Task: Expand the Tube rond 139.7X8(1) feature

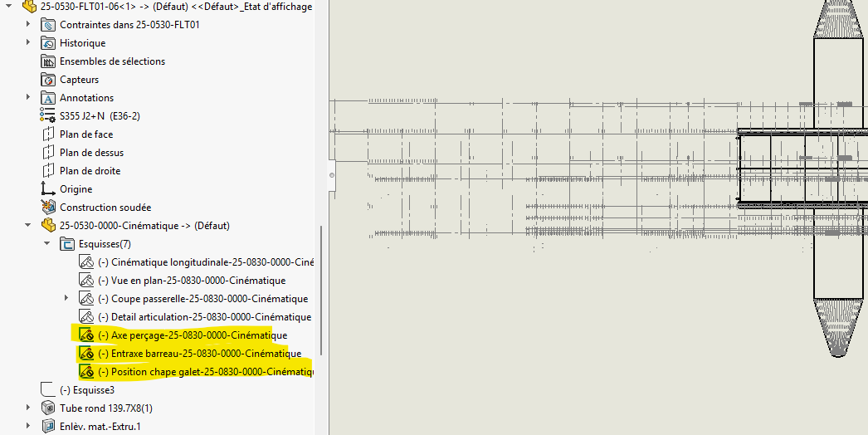Action: 28,408
